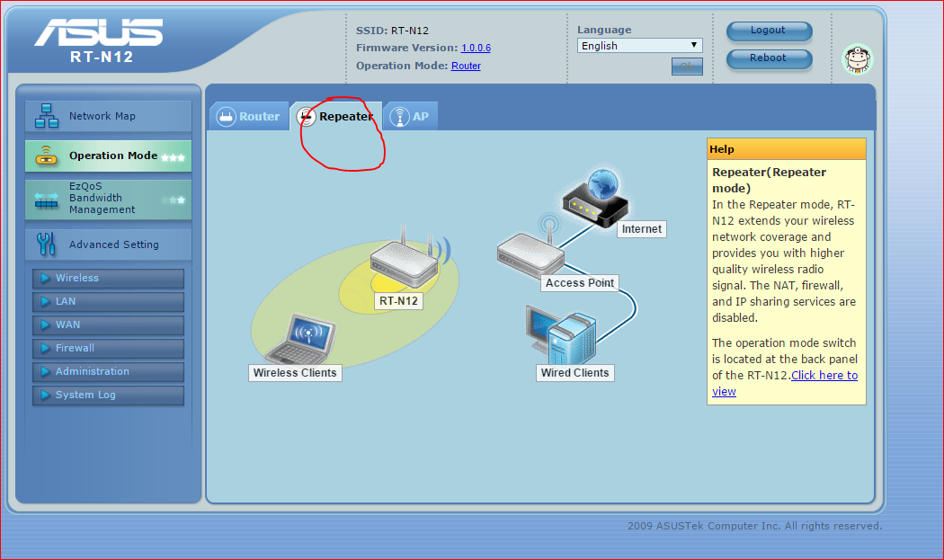Click the Wired Clients label
This screenshot has height=560, width=944.
click(x=575, y=373)
